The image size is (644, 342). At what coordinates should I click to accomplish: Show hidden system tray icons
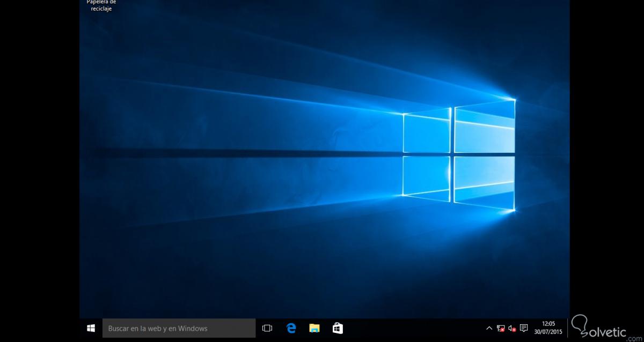tap(489, 328)
